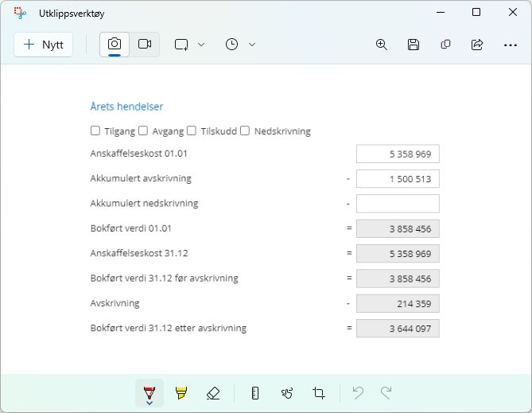
Task: Click Bokført verdi før avskrivning value field
Action: pos(398,279)
